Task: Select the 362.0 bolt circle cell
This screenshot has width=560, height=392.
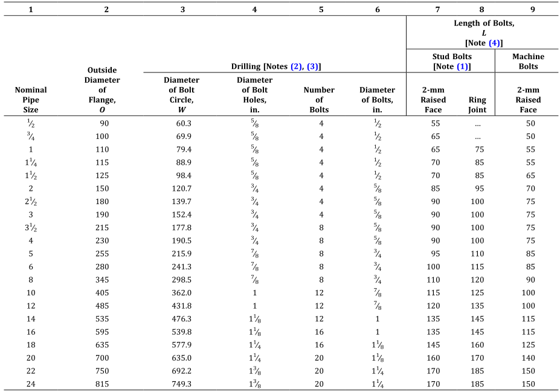Action: click(x=181, y=292)
